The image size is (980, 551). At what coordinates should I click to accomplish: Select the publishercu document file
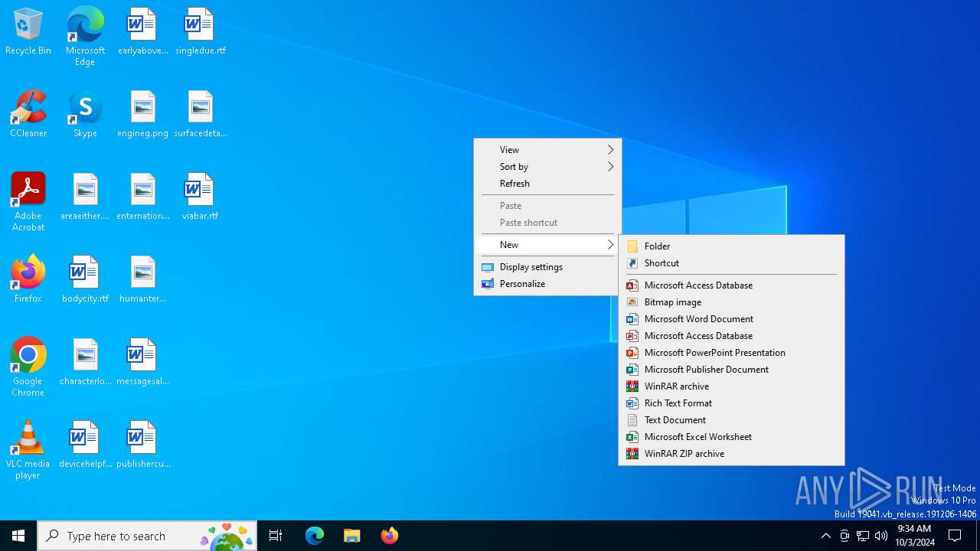pyautogui.click(x=142, y=445)
